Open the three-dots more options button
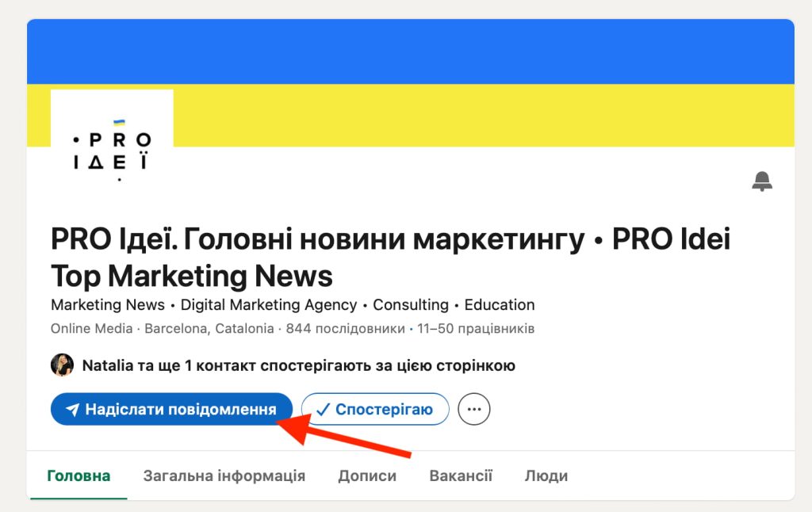This screenshot has width=812, height=512. 474,409
